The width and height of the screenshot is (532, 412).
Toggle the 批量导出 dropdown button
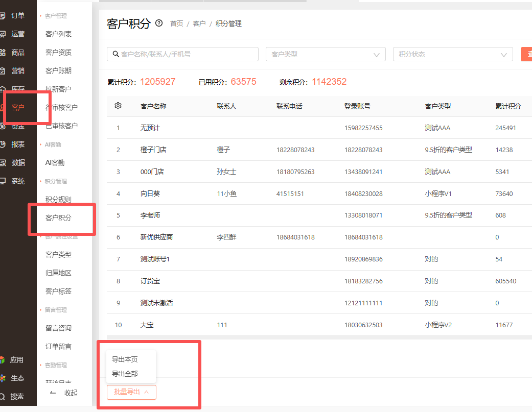pyautogui.click(x=132, y=392)
